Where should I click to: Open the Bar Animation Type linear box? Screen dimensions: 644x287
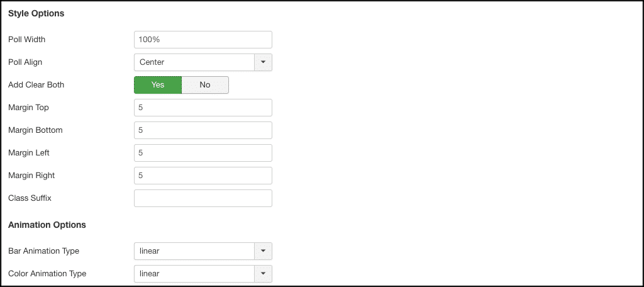[194, 251]
